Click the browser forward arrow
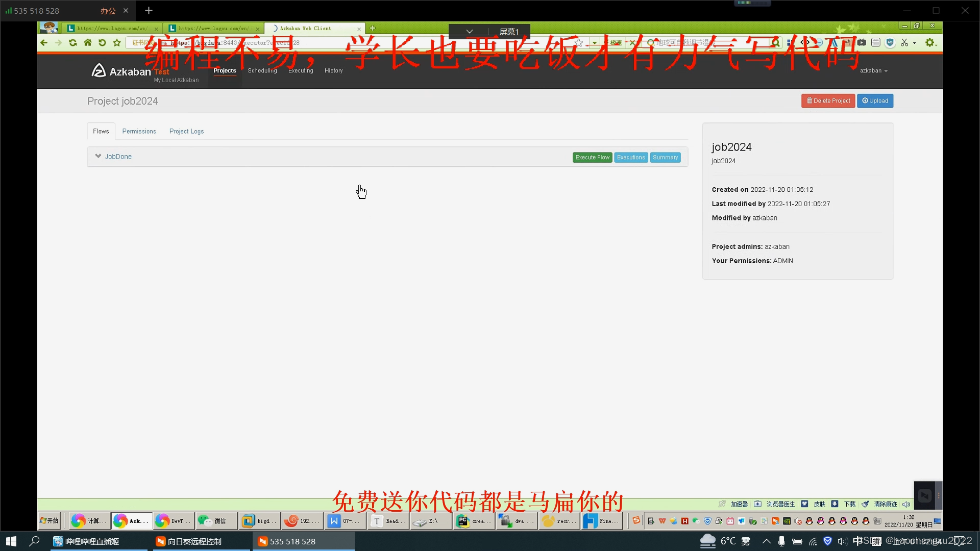Viewport: 980px width, 551px height. click(58, 43)
